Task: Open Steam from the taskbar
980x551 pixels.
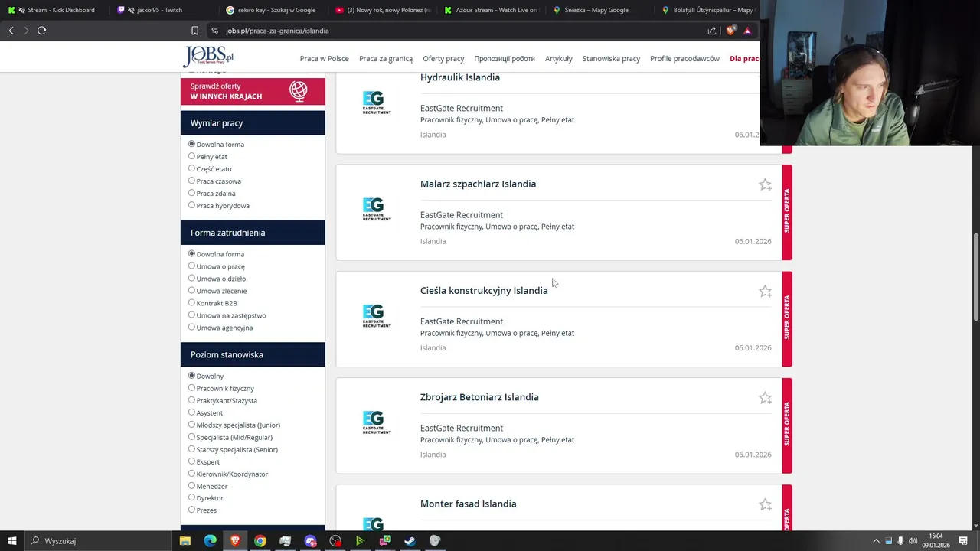Action: tap(410, 541)
